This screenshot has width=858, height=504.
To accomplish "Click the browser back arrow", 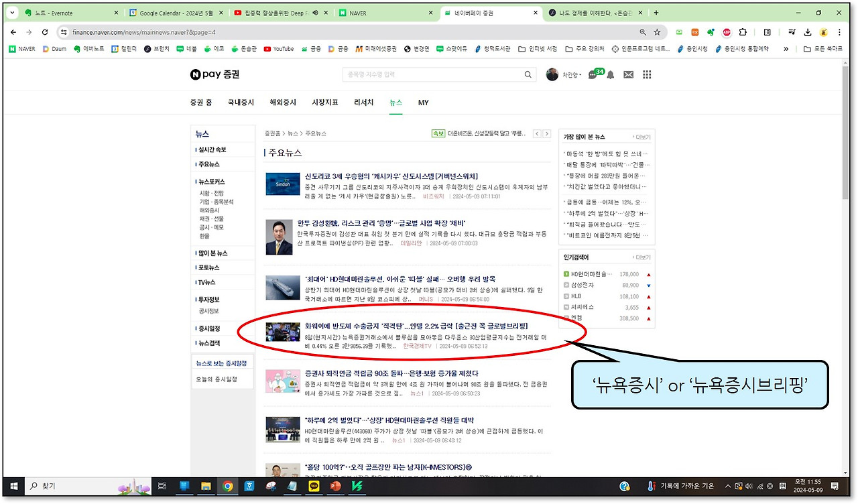I will (13, 31).
